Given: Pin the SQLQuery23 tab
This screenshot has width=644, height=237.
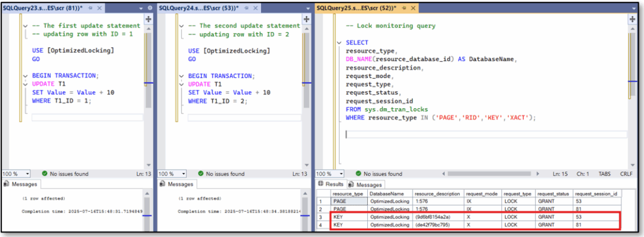Looking at the screenshot, I should tap(91, 8).
